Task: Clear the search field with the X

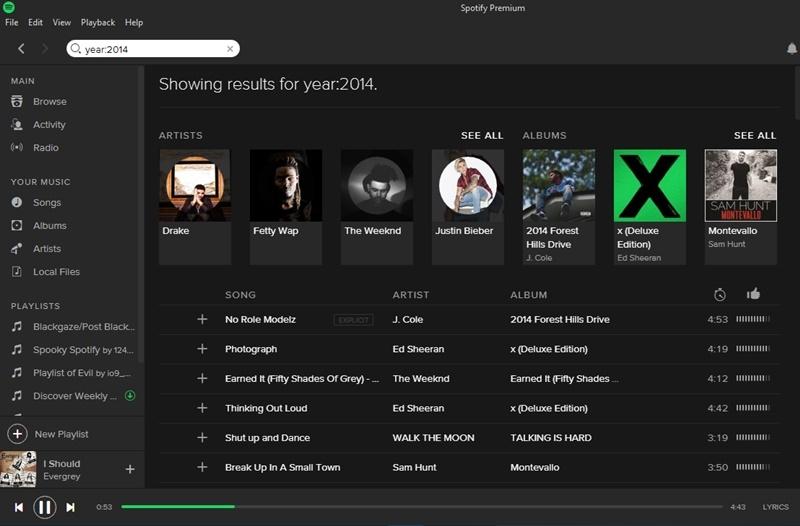Action: pos(230,49)
